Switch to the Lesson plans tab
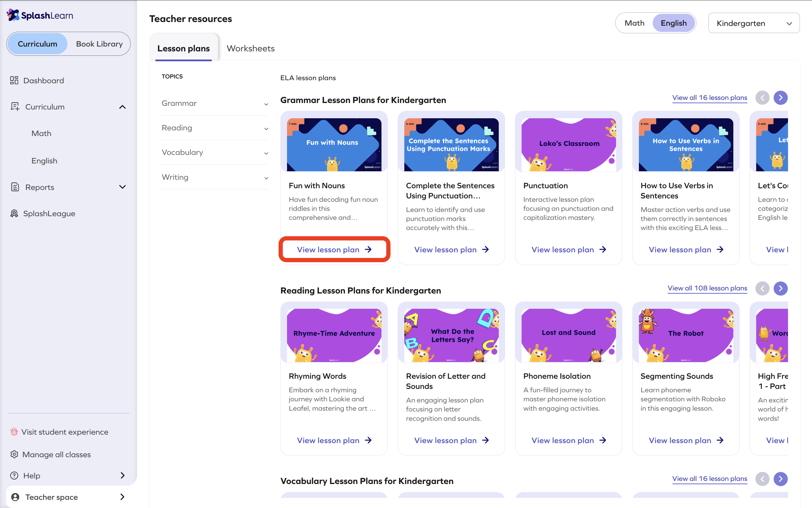This screenshot has width=812, height=508. coord(184,48)
